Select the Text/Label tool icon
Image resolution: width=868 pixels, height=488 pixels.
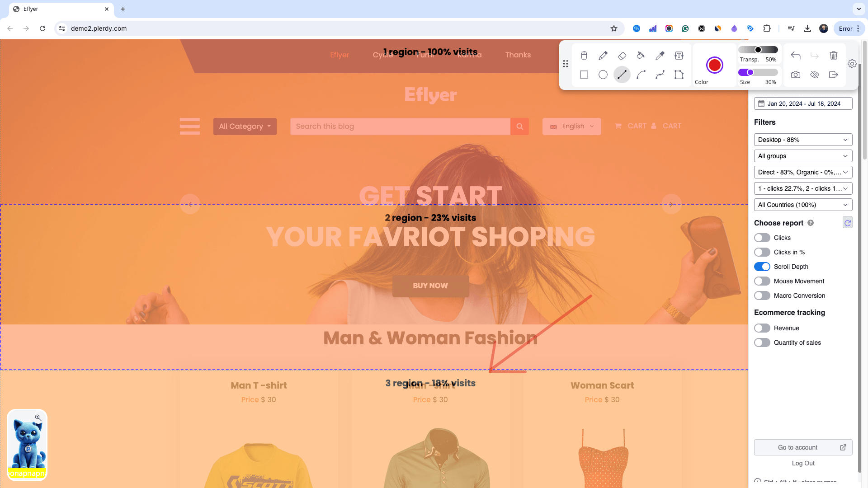[679, 55]
